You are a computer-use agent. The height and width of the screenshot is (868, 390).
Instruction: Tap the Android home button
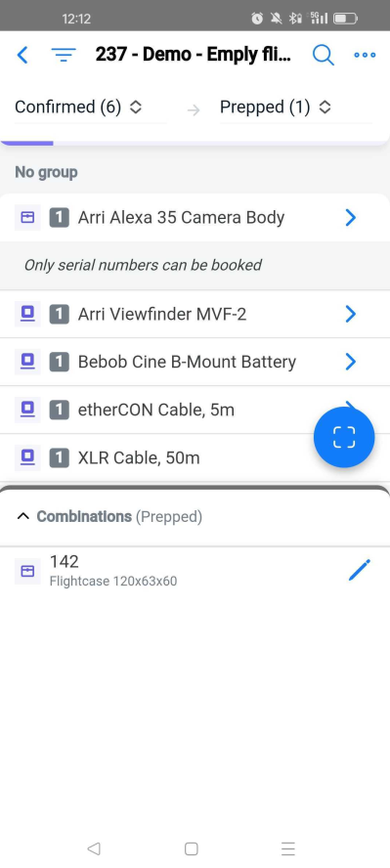point(192,848)
